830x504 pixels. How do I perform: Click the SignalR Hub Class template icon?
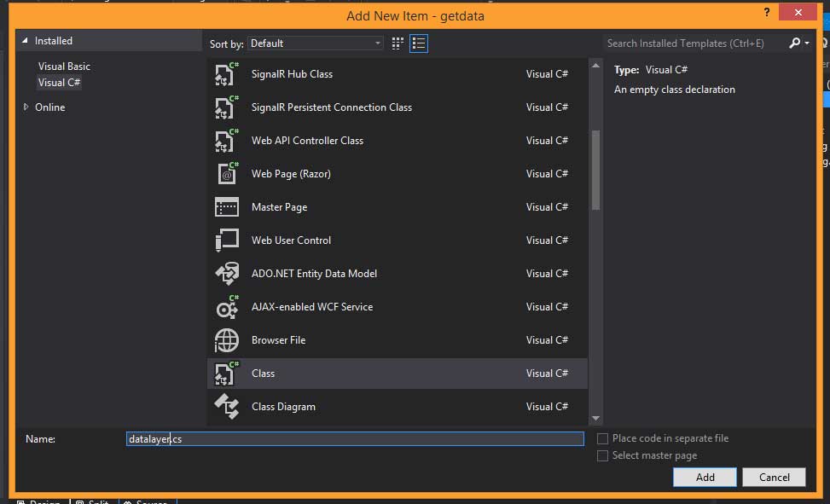[226, 74]
